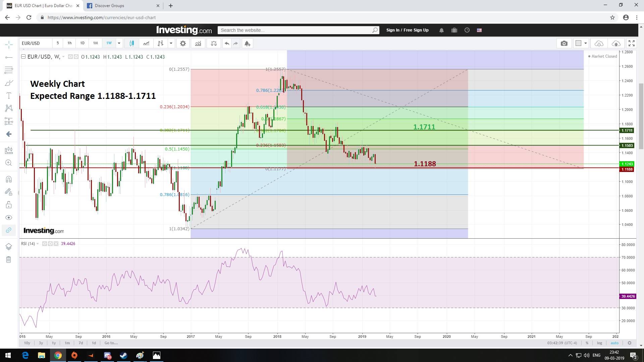Select the 1D timeframe button
Screen dimensions: 644x362
tap(82, 43)
